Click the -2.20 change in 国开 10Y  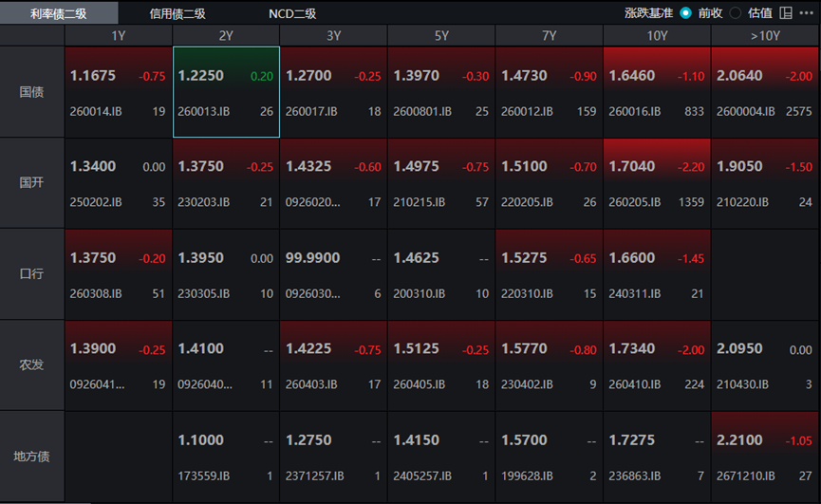691,167
